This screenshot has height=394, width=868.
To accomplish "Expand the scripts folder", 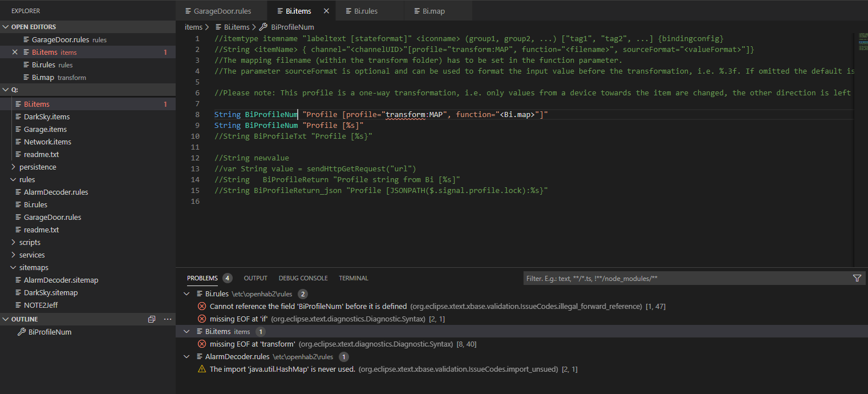I will tap(14, 242).
